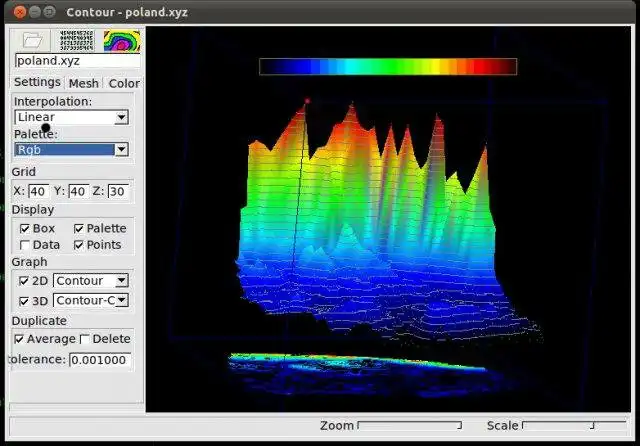Image resolution: width=640 pixels, height=446 pixels.
Task: Minimize the Contour window
Action: click(x=35, y=12)
